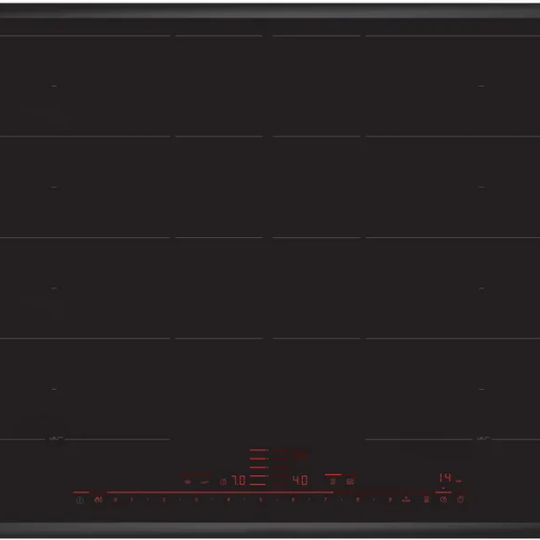Image resolution: width=540 pixels, height=540 pixels.
Task: Start the stopwatch icon at far right
Action: tap(460, 499)
